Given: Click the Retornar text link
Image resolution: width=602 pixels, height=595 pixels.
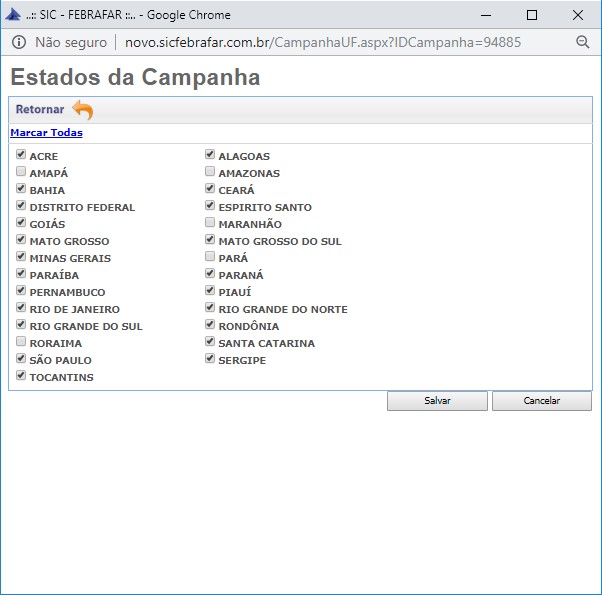Looking at the screenshot, I should click(x=40, y=110).
